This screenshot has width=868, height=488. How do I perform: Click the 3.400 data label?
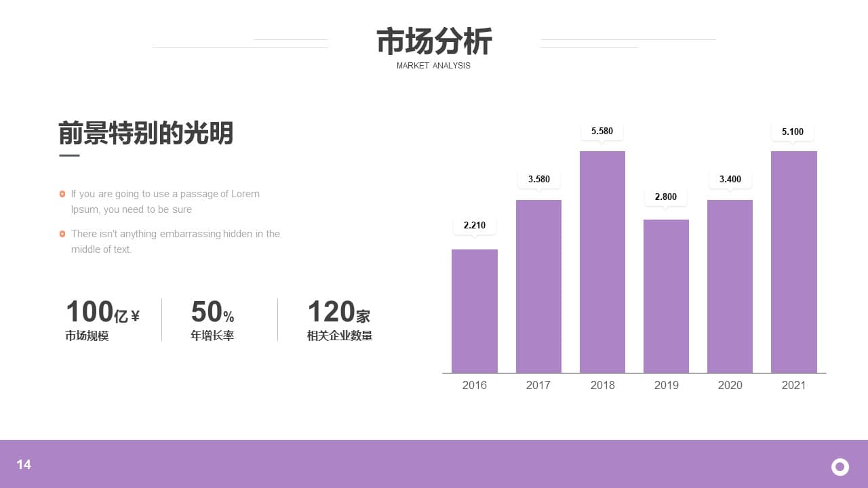pos(730,179)
